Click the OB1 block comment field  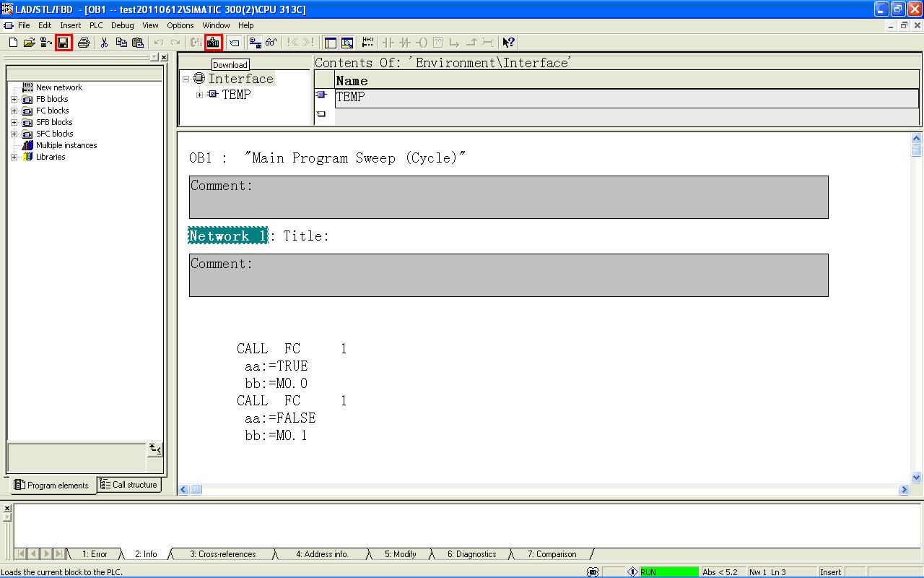point(508,197)
